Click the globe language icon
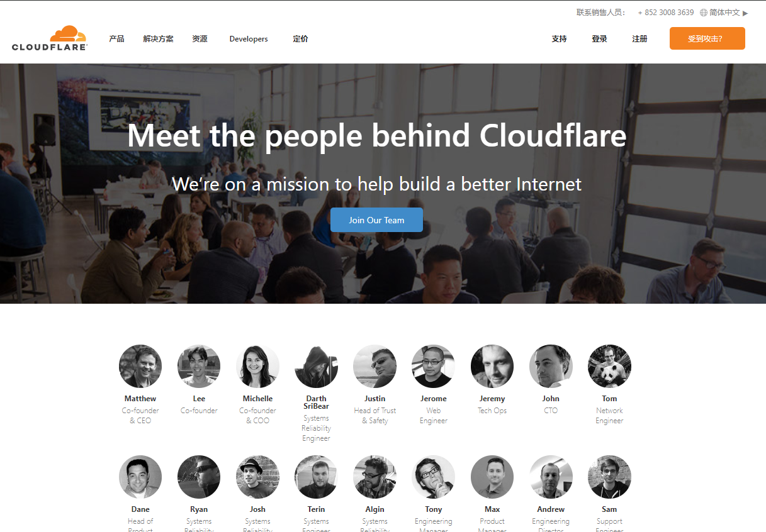The width and height of the screenshot is (766, 532). (704, 13)
